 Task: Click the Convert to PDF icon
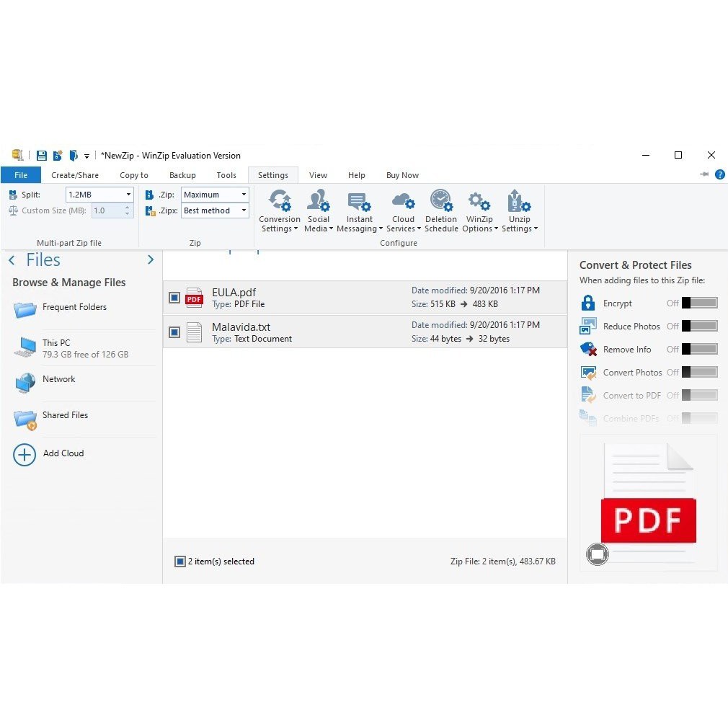pos(588,395)
